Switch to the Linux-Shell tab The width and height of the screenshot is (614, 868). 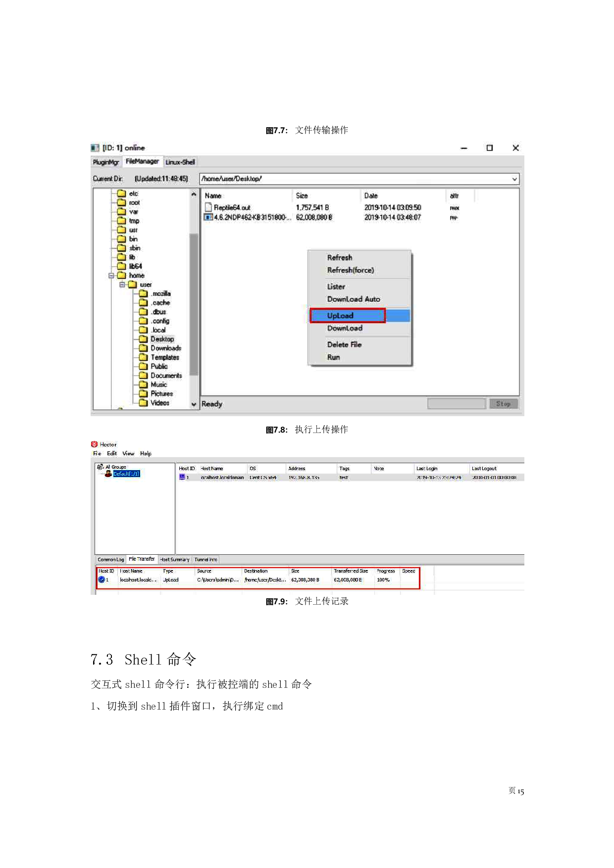tap(180, 162)
